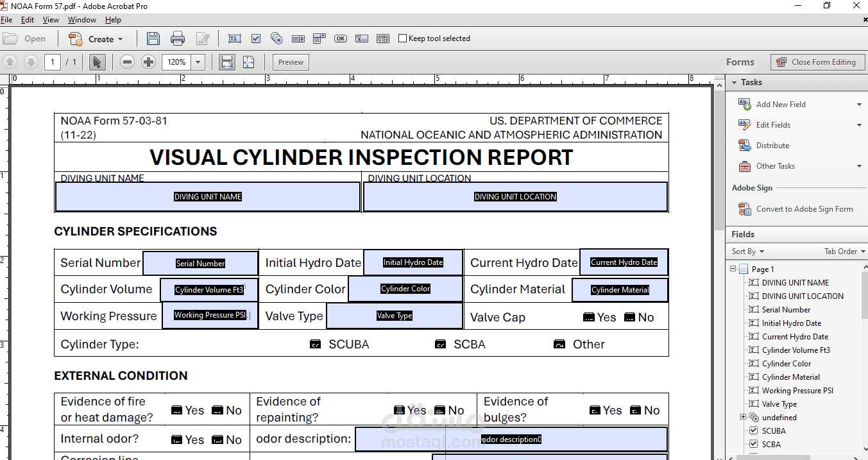
Task: Select Working Pressure PSI in Fields list
Action: point(797,390)
